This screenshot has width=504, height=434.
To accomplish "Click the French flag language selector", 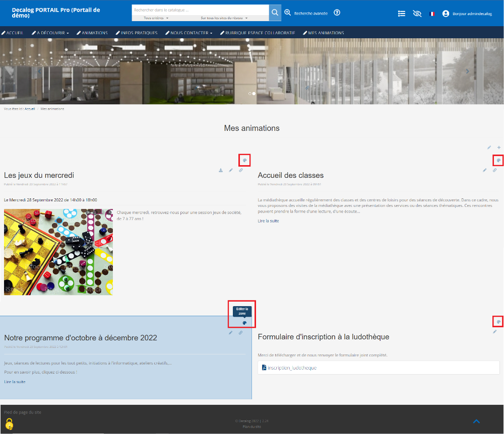I will pos(432,14).
